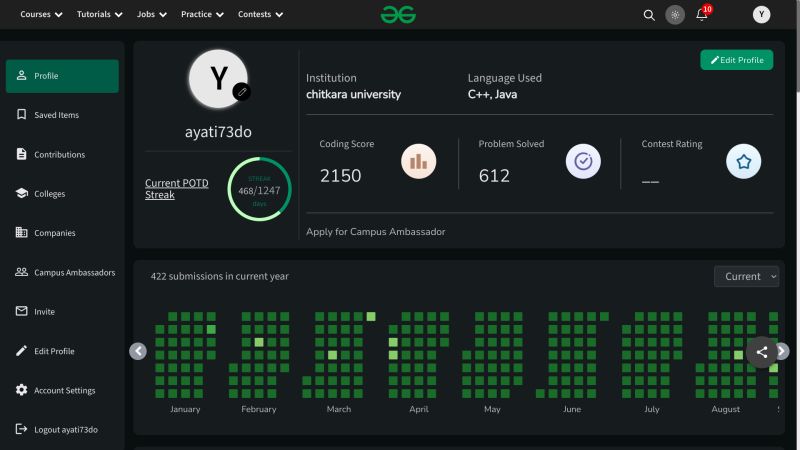Screen dimensions: 800x450
Task: Open Companies in the sidebar
Action: 62,233
